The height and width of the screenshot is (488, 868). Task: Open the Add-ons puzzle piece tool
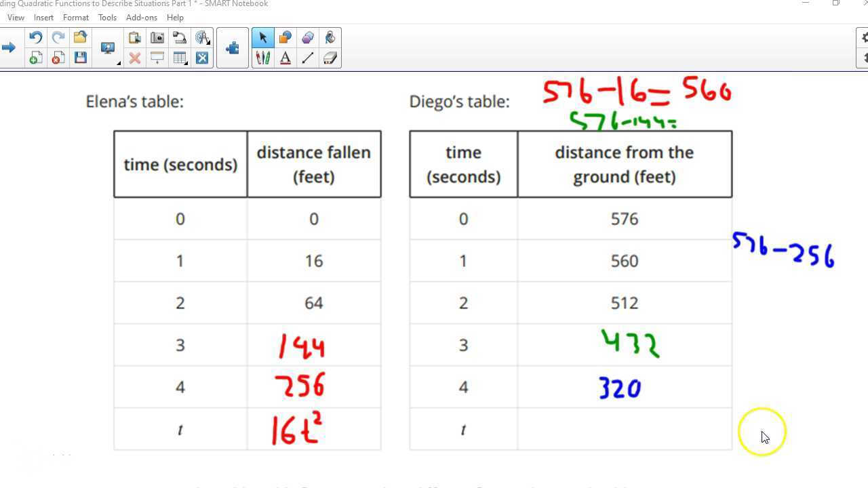233,47
